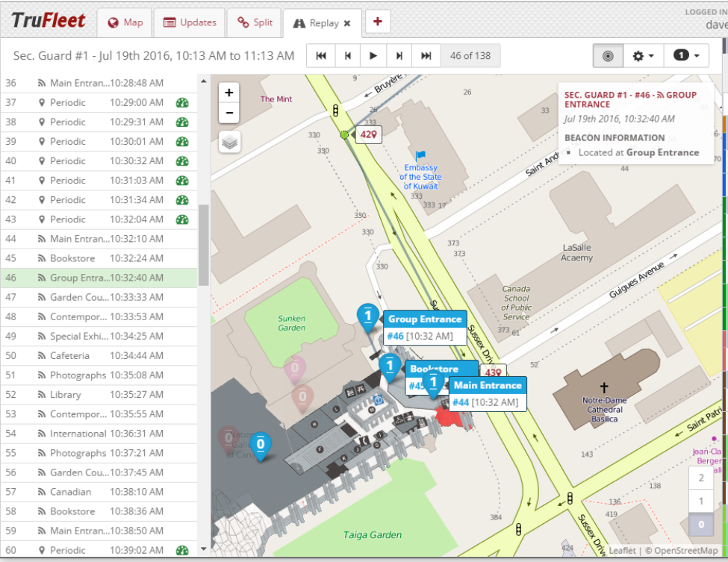Click speed gauge icon on event 37

182,102
